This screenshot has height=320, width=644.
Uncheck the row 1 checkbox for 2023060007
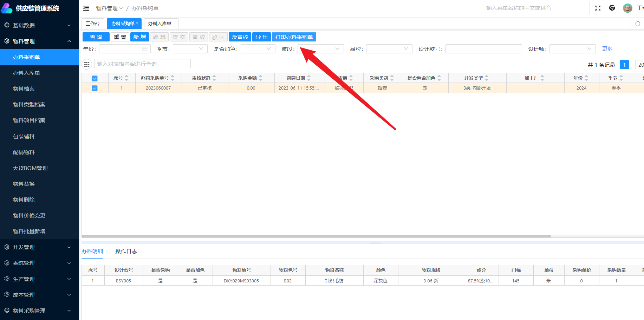coord(95,88)
